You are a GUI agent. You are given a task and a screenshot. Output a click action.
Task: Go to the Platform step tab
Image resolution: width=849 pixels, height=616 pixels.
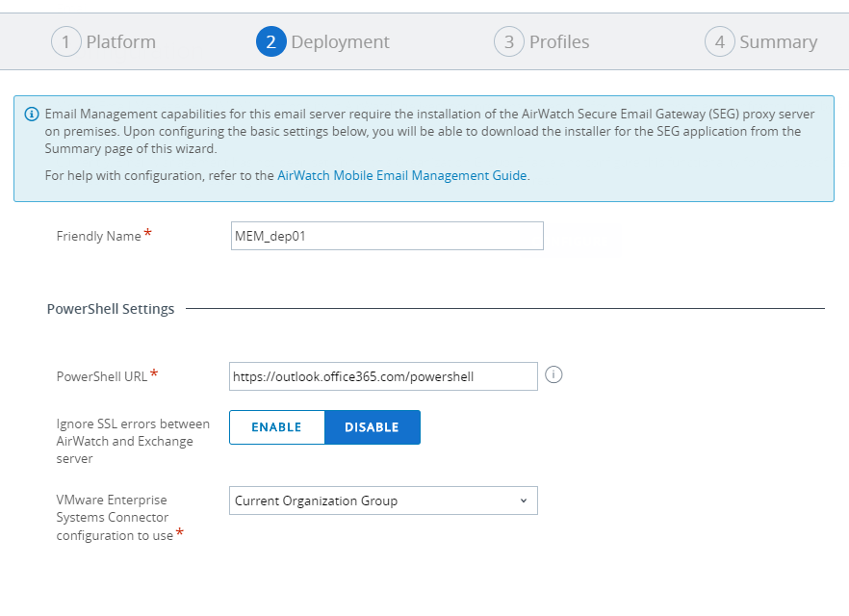(x=120, y=42)
